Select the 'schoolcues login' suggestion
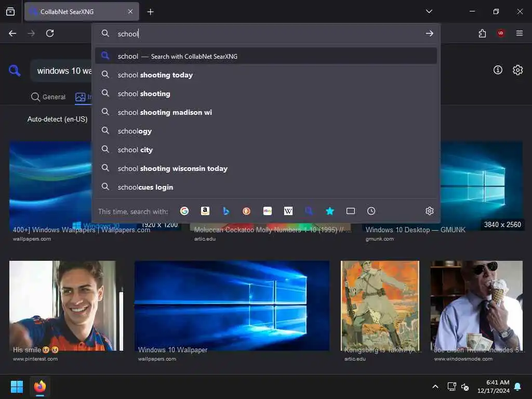The width and height of the screenshot is (532, 399). [x=266, y=187]
